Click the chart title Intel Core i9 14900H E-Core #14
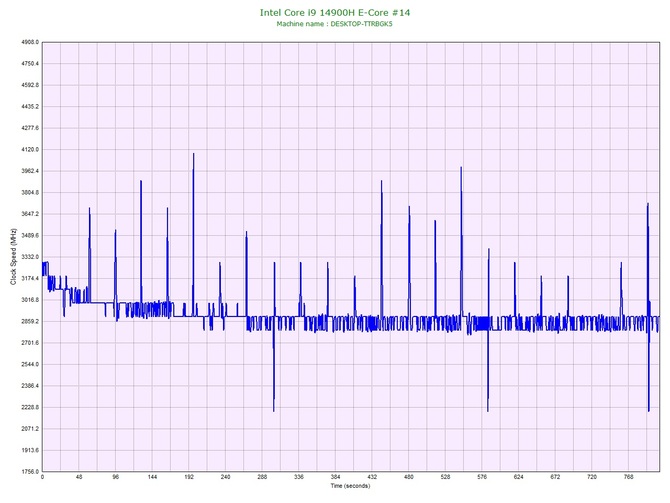The width and height of the screenshot is (670, 503). click(335, 12)
